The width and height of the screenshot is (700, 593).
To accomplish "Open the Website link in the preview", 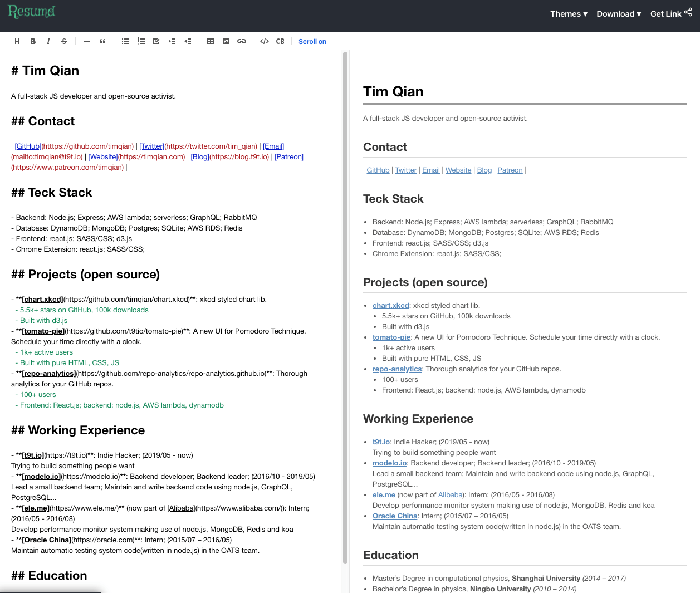I will [x=458, y=170].
